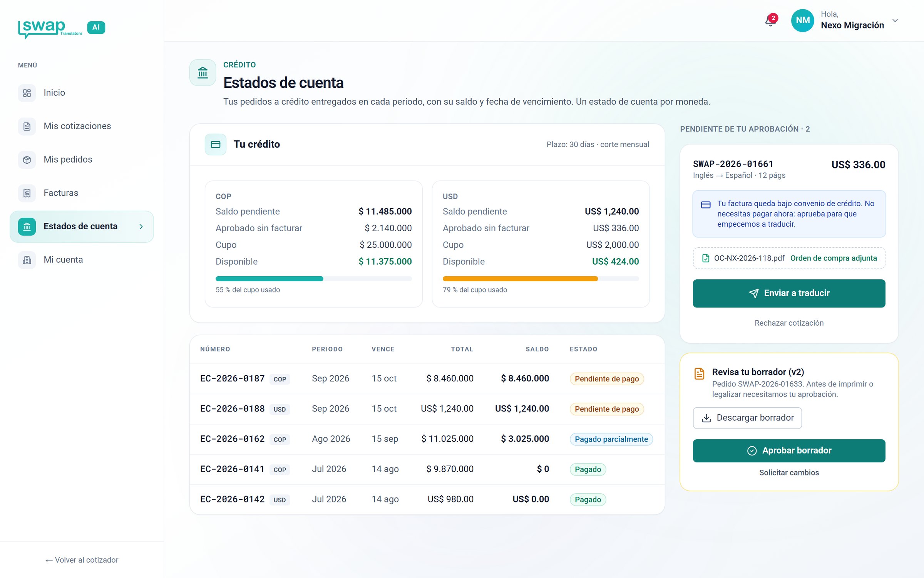This screenshot has width=924, height=578.
Task: Click the Mi cuenta building icon
Action: tap(27, 260)
